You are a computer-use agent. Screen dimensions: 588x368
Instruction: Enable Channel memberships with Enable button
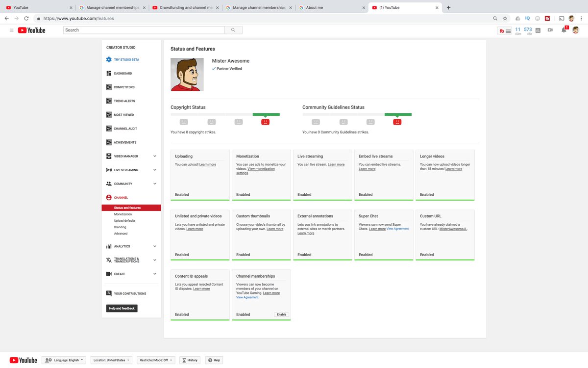(281, 315)
